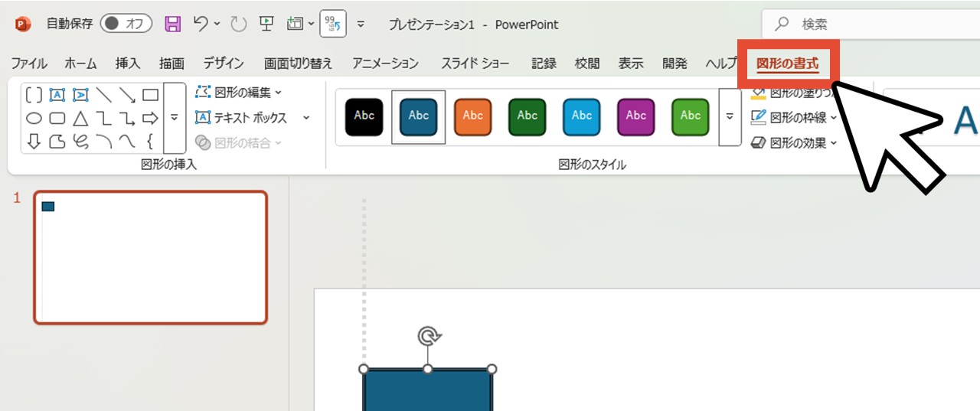Select slide 1 thumbnail in panel
The height and width of the screenshot is (411, 980).
(151, 257)
